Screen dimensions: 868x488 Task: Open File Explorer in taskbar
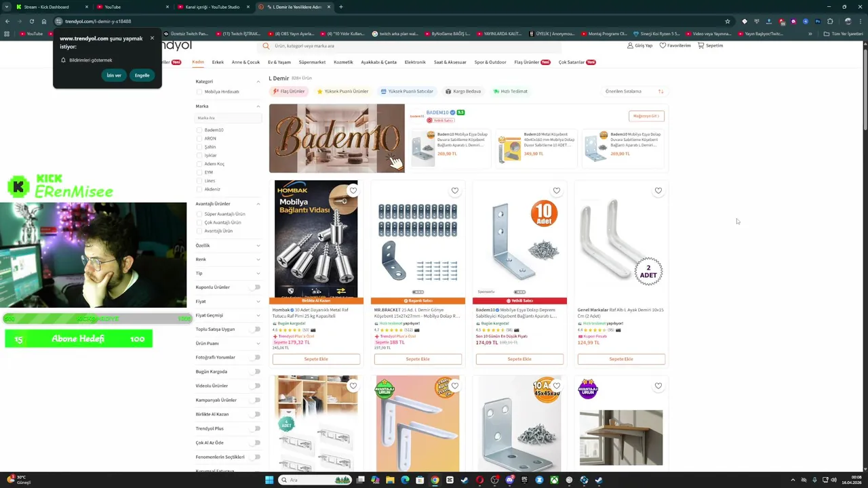click(390, 480)
